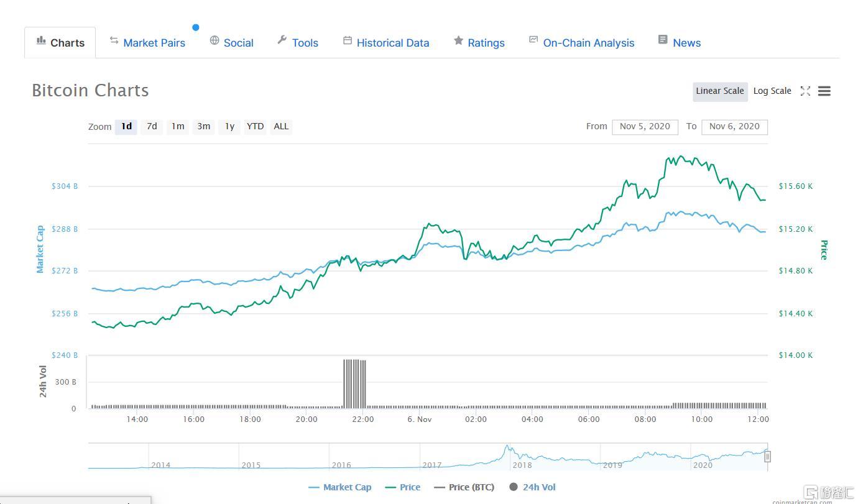Click the $15.60 K price axis label
The width and height of the screenshot is (858, 504).
click(796, 186)
